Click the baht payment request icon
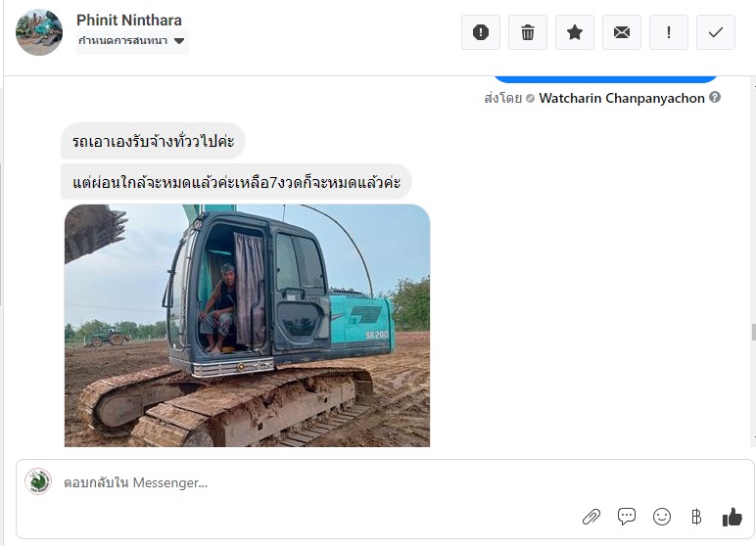756x546 pixels. click(696, 517)
